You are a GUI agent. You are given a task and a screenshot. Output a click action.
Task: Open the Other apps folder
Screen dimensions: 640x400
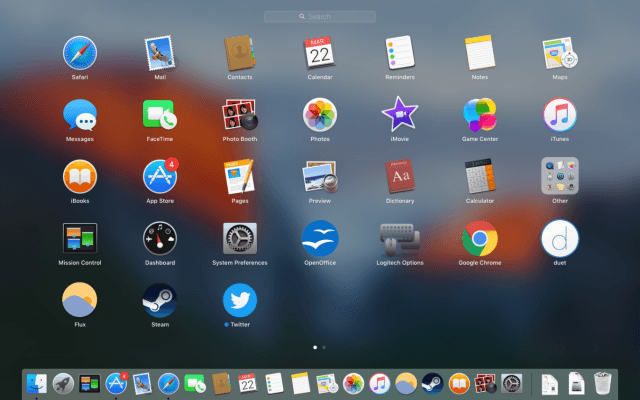(x=560, y=176)
